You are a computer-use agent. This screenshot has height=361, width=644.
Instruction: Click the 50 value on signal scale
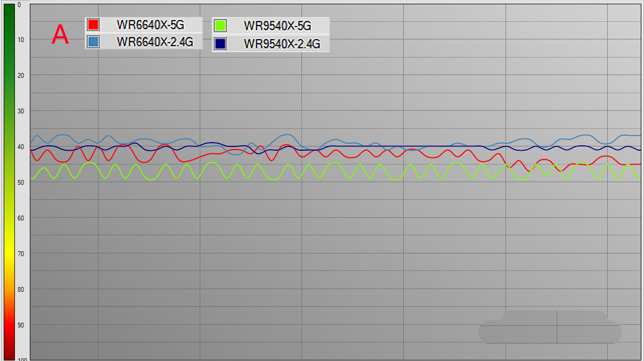pos(21,182)
